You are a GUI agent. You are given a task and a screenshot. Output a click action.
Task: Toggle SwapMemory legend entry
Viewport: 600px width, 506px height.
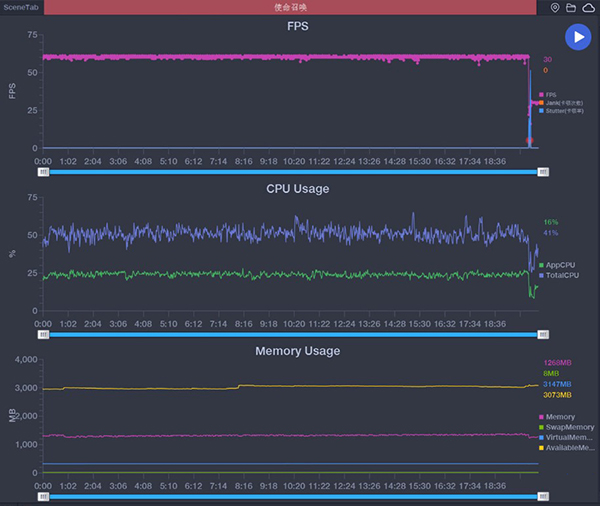[565, 427]
